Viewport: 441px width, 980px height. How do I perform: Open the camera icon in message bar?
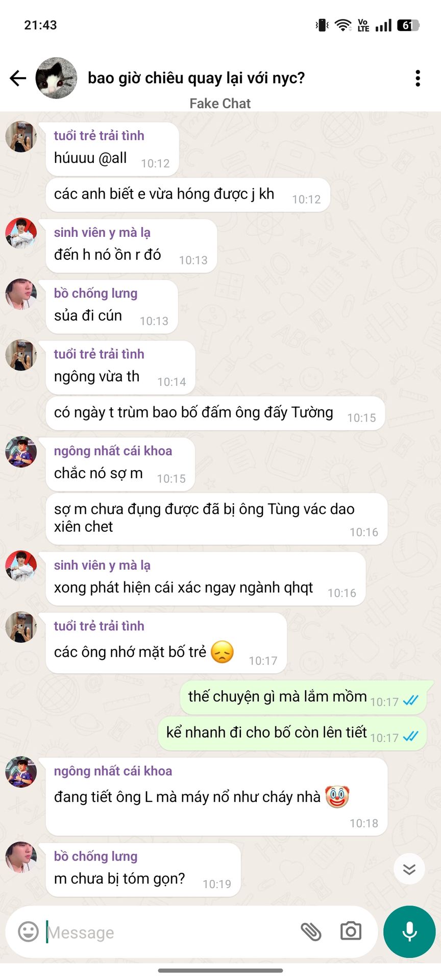(x=351, y=932)
